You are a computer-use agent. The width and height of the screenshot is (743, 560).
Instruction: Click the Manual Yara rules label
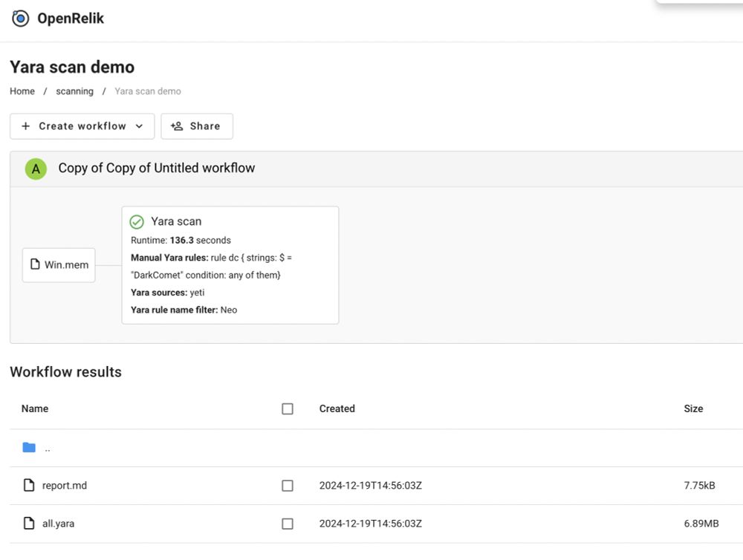[x=169, y=258]
